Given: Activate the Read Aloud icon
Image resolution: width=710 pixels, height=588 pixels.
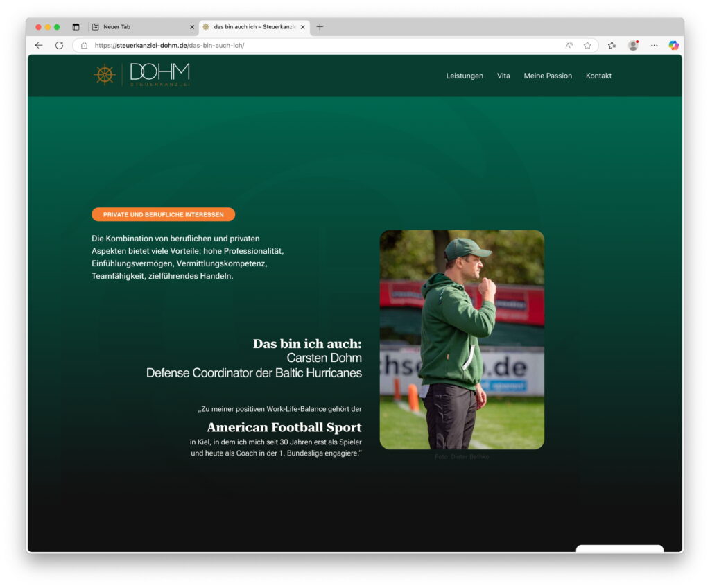Looking at the screenshot, I should [x=569, y=45].
